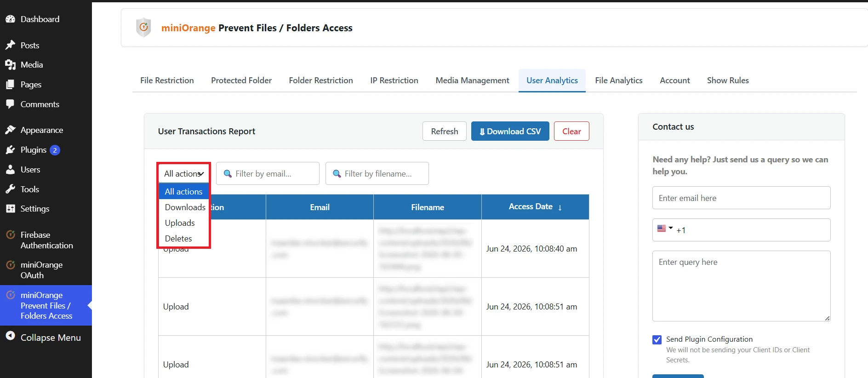The width and height of the screenshot is (868, 378).
Task: Click the miniOrange OAuth menu item
Action: pos(46,270)
